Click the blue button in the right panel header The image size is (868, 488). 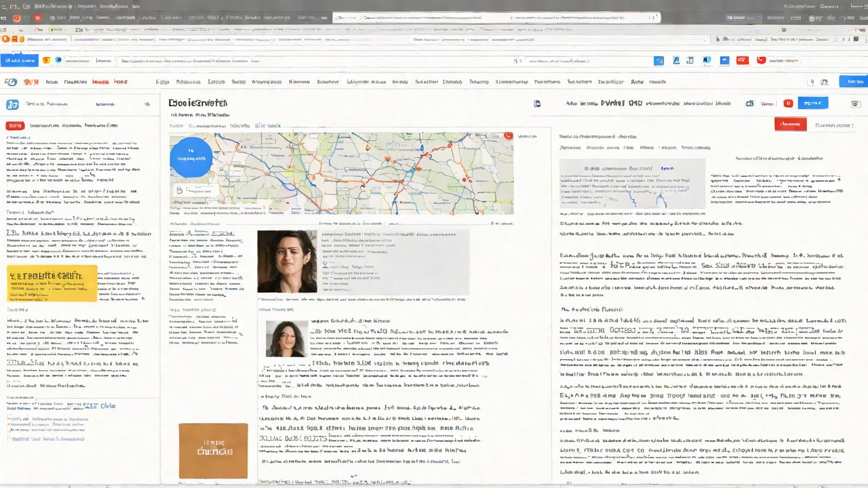(812, 103)
